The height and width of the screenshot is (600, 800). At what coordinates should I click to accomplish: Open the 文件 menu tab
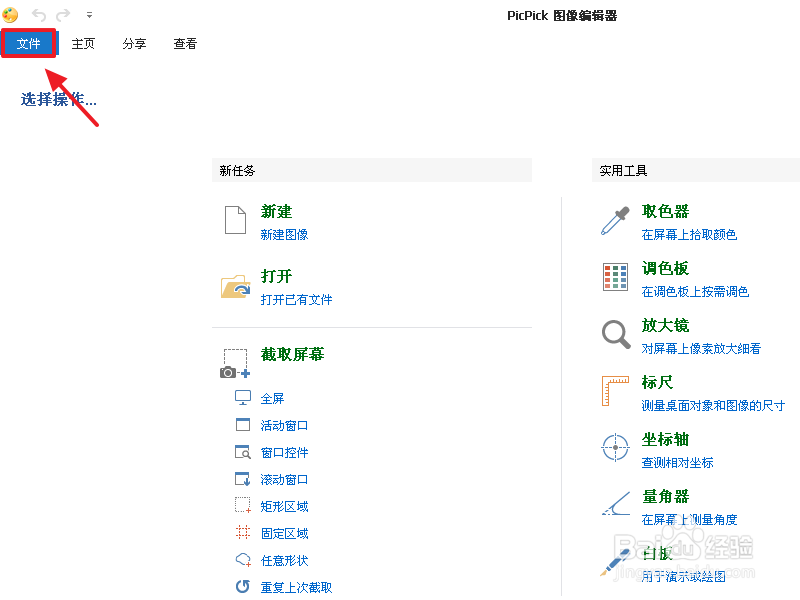click(28, 44)
